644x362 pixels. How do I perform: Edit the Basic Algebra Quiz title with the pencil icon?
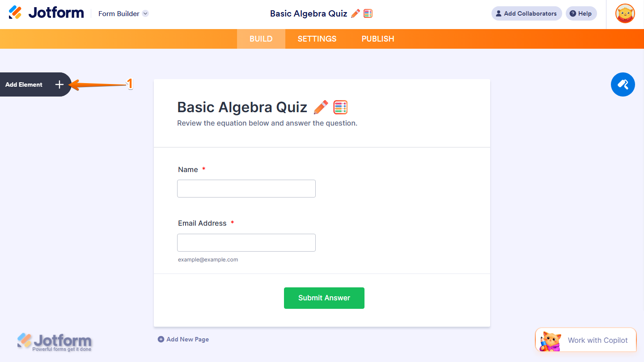coord(321,107)
